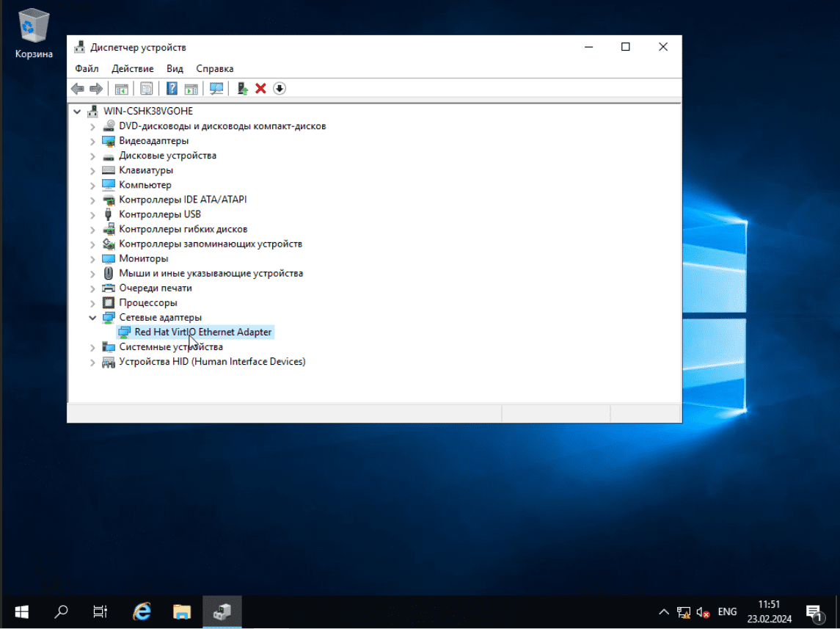The image size is (840, 629).
Task: Click Show Desktop sliver at taskbar end
Action: coord(837,611)
